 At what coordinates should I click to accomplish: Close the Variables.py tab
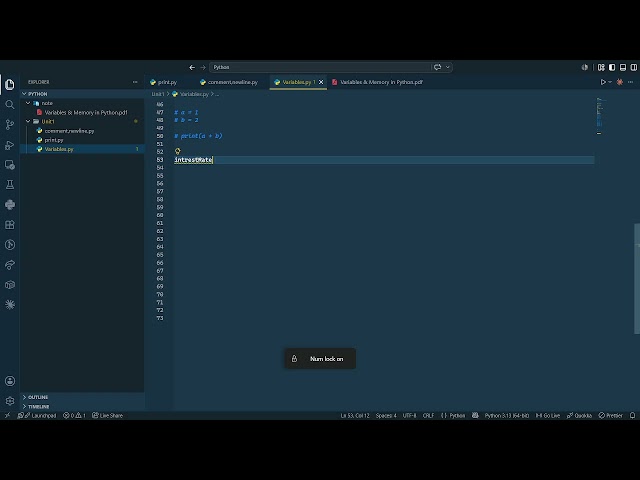[321, 82]
